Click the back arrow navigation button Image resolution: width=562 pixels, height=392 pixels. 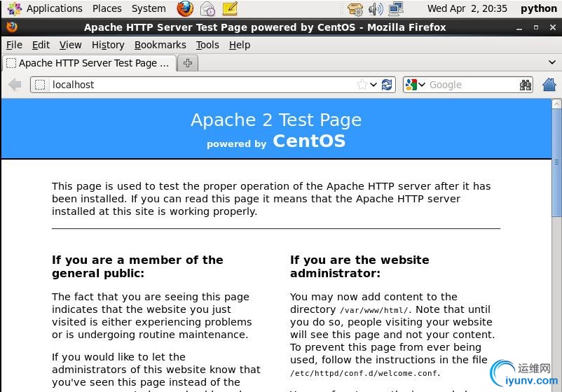pyautogui.click(x=15, y=85)
